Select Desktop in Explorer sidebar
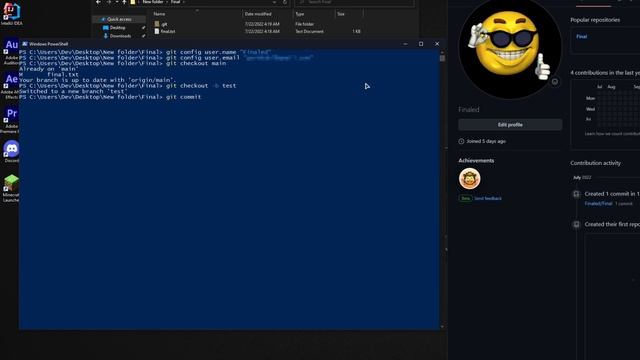 point(118,28)
